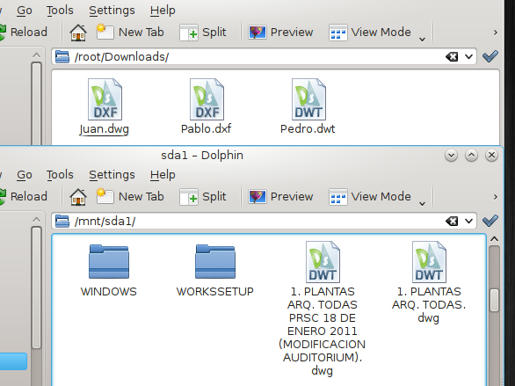Select the 1. PLANTAS ARQ. TODAS.dwg file icon
515x386 pixels.
click(x=429, y=262)
